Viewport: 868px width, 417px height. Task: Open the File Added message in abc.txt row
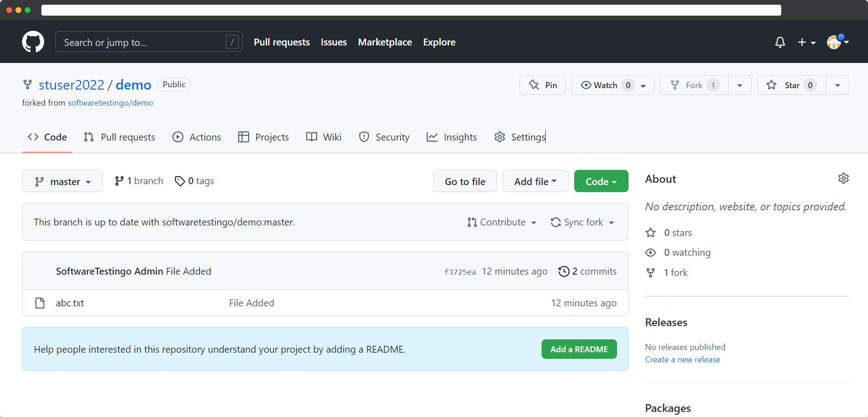point(251,303)
